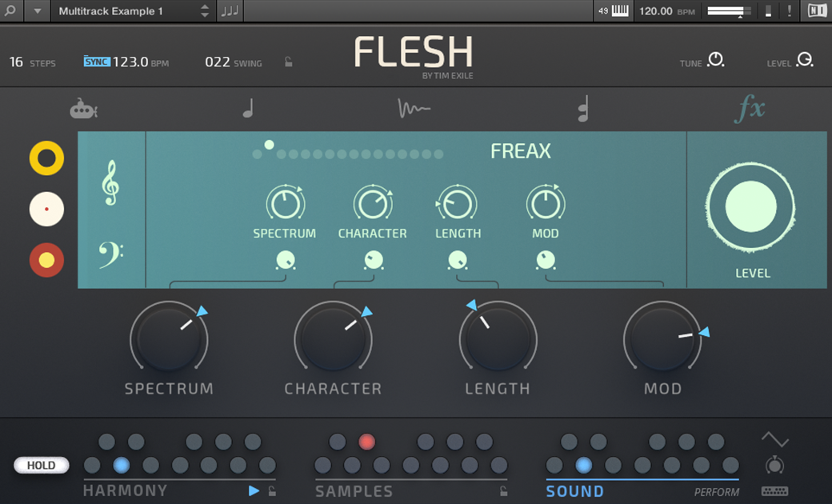832x504 pixels.
Task: Click the magnifier search icon
Action: 10,10
